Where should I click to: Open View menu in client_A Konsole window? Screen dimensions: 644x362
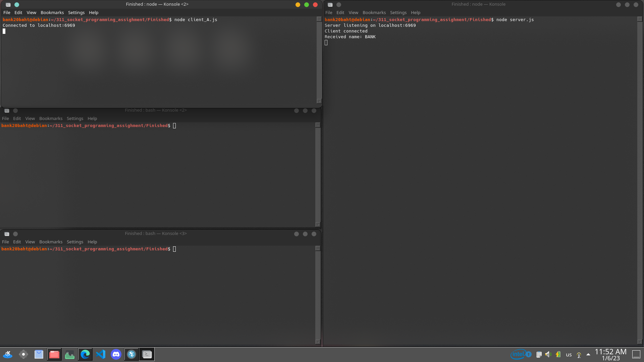[x=32, y=12]
